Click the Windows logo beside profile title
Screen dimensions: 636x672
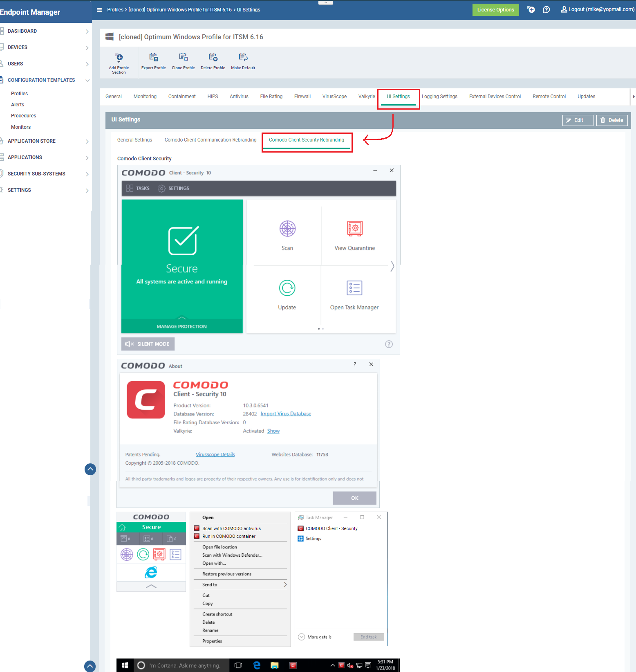(x=110, y=37)
